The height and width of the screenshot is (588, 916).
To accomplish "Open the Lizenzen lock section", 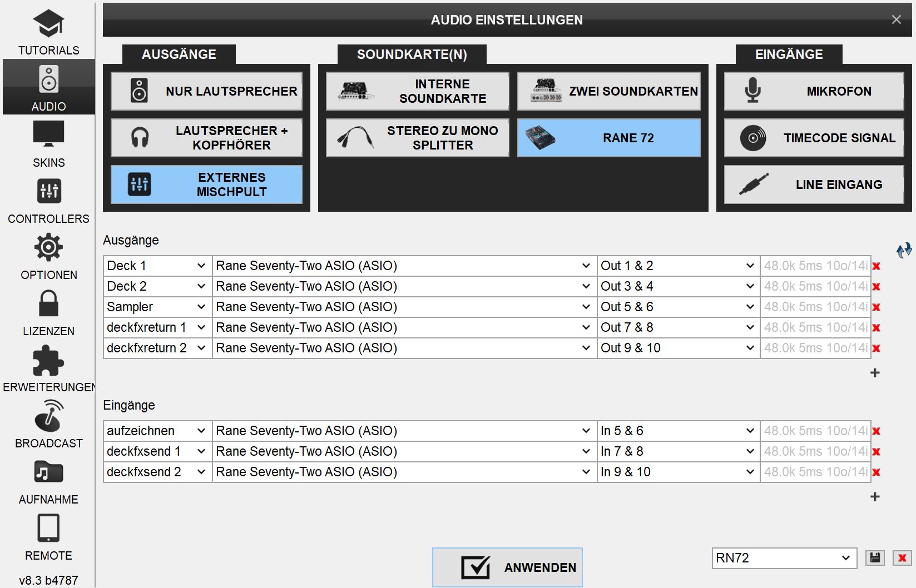I will (x=48, y=312).
